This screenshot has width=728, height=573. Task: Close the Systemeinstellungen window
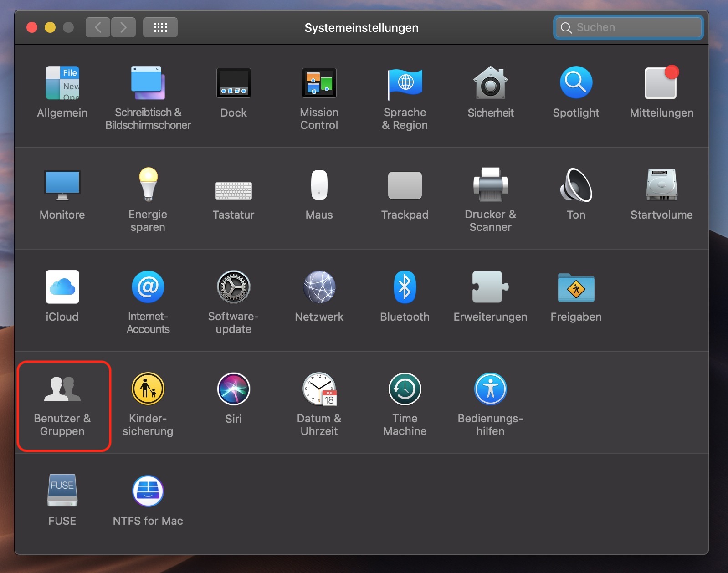click(x=32, y=27)
